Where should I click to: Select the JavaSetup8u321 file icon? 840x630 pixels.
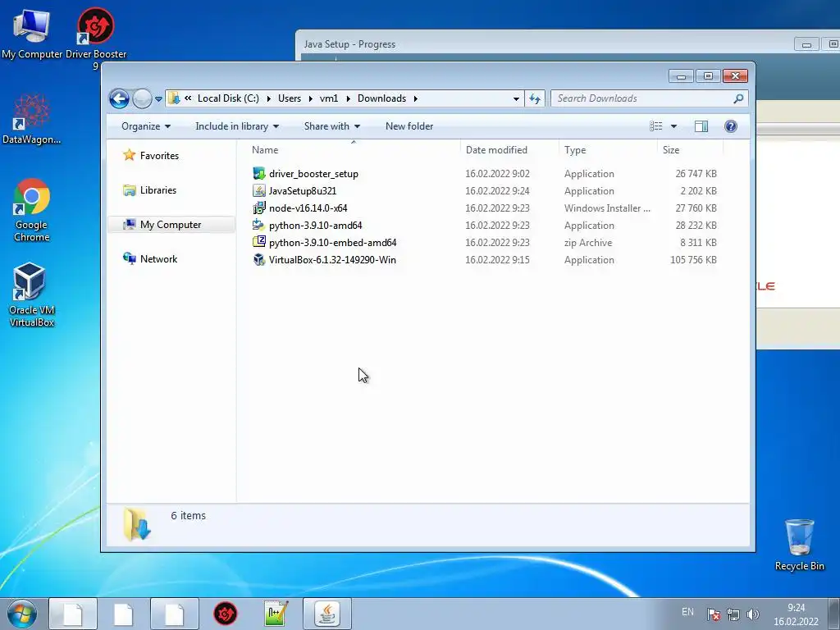[259, 190]
